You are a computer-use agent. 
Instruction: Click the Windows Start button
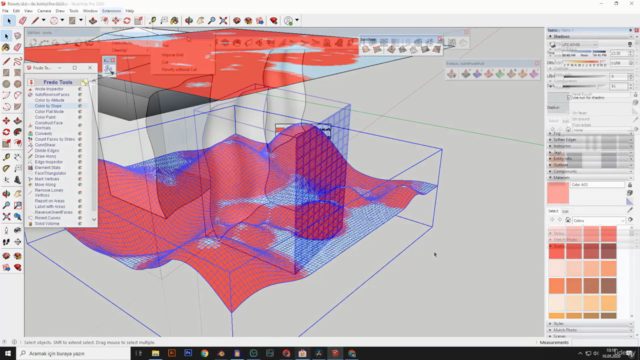[x=8, y=353]
